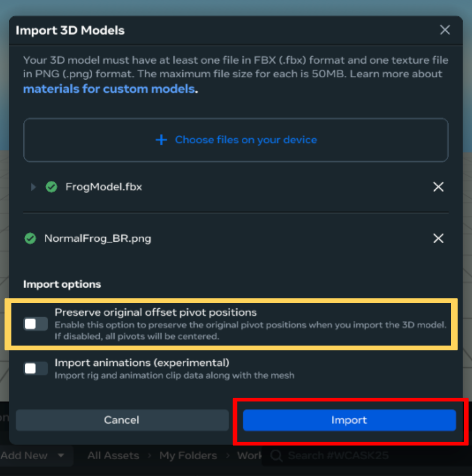Click green checkmark beside NormalFrog_BR.png
Screen dimensions: 472x476
tap(30, 238)
